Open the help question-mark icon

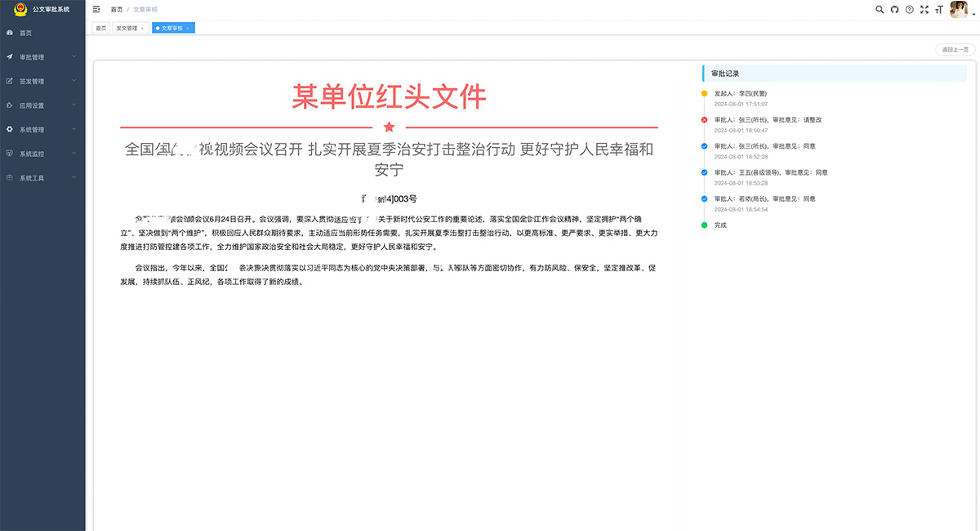coord(909,10)
